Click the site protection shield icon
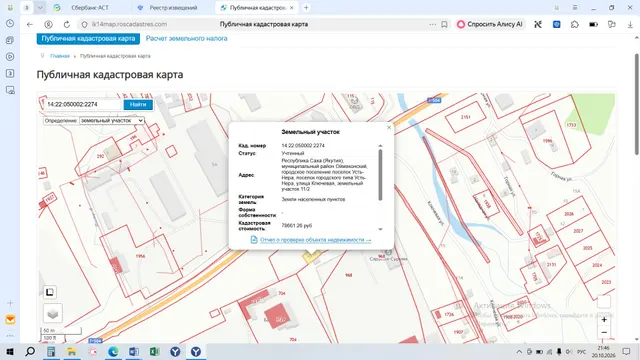The width and height of the screenshot is (640, 360). 84,24
